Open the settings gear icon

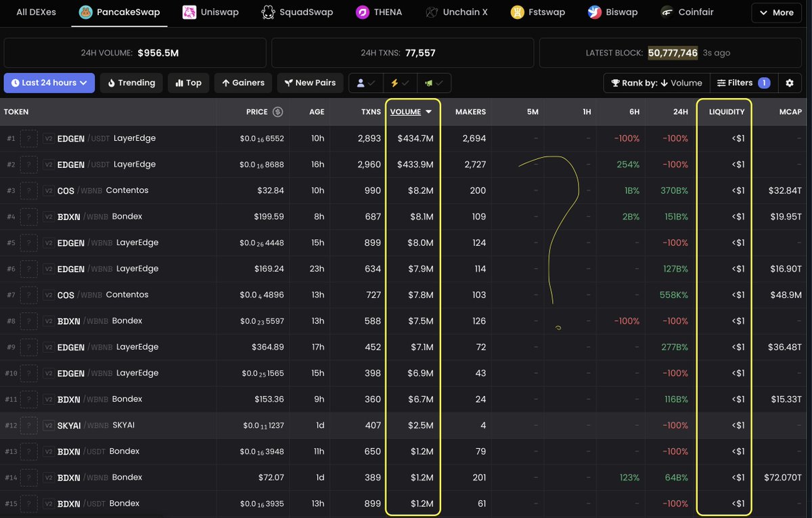(x=790, y=83)
